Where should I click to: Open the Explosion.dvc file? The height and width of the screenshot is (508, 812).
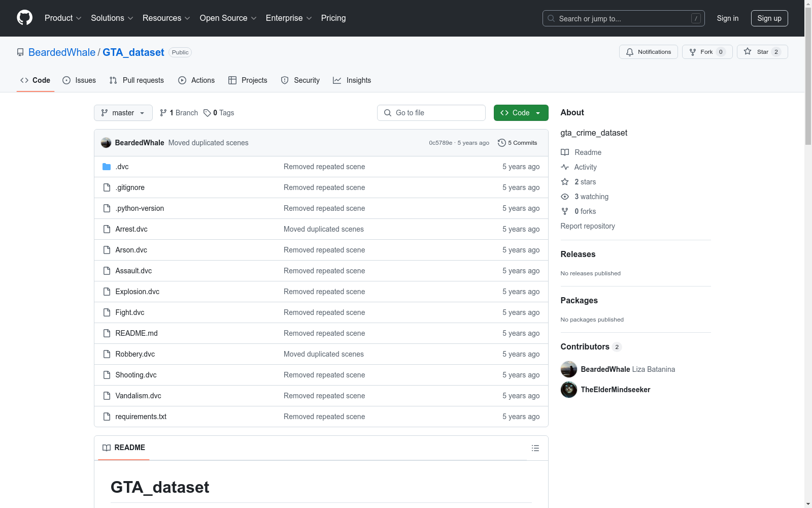(x=138, y=292)
